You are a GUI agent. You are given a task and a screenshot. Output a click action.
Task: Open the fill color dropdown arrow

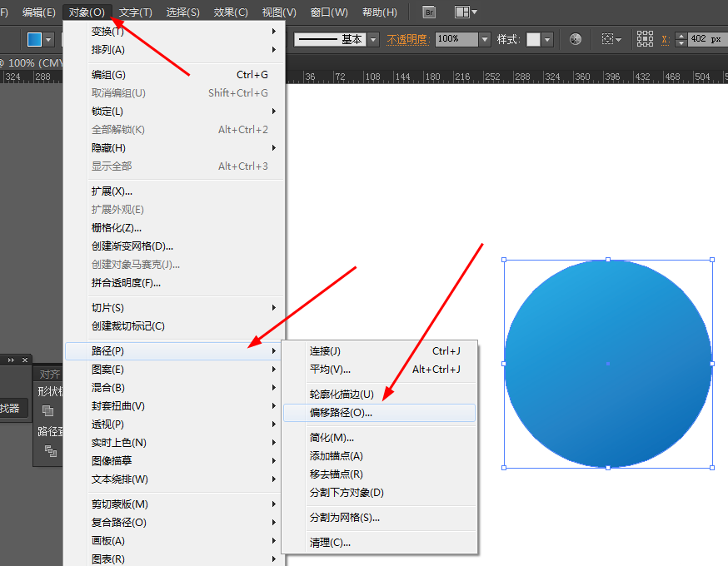tap(48, 40)
